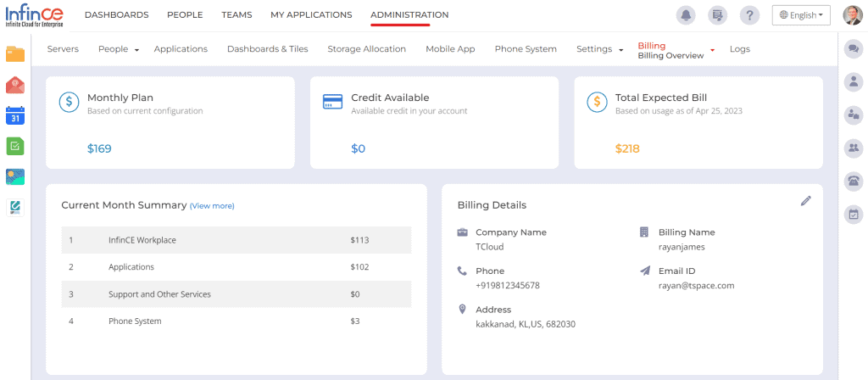Go to DASHBOARDS in top navigation

[117, 15]
